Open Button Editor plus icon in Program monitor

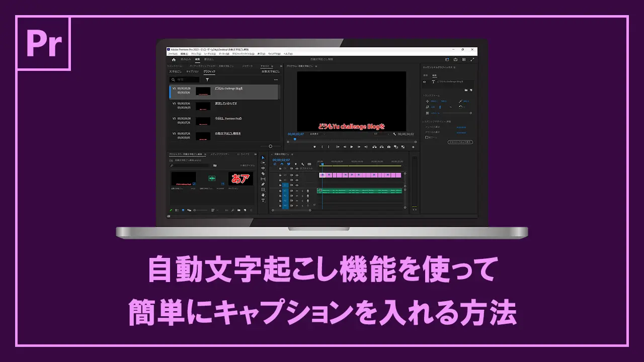[413, 147]
